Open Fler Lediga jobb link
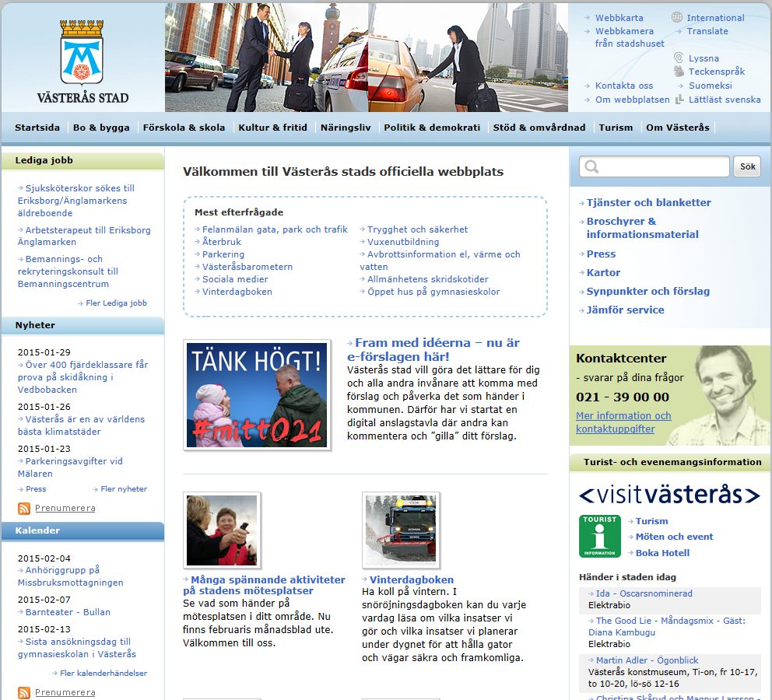Screen dimensions: 772x700 [x=116, y=303]
